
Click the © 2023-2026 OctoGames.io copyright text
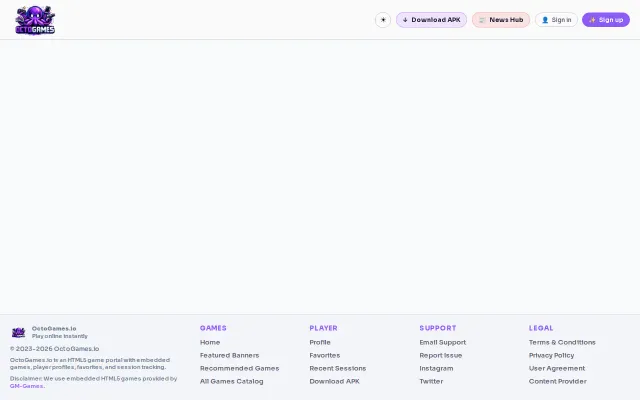point(54,349)
